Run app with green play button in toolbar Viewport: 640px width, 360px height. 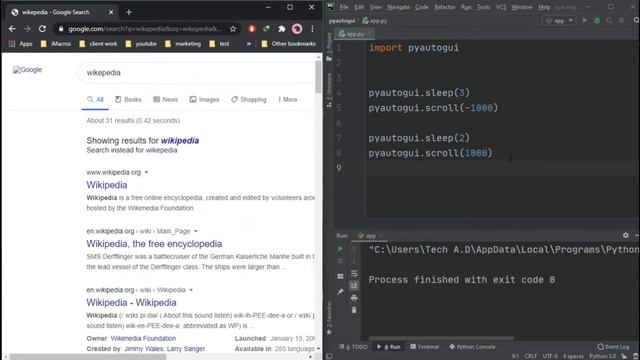pos(584,20)
